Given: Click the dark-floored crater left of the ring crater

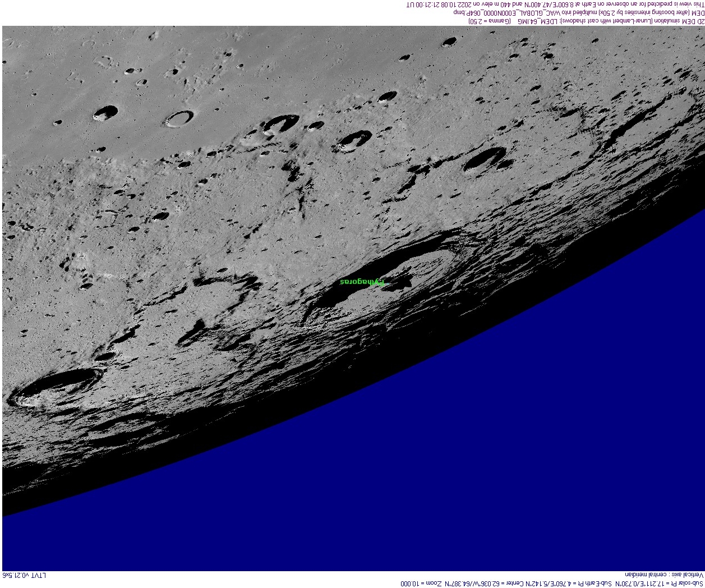Looking at the screenshot, I should (105, 113).
